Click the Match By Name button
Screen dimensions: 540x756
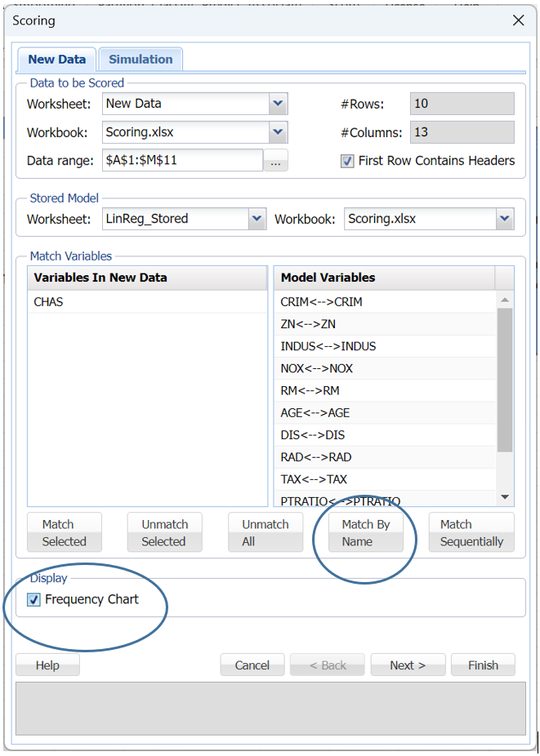point(365,533)
